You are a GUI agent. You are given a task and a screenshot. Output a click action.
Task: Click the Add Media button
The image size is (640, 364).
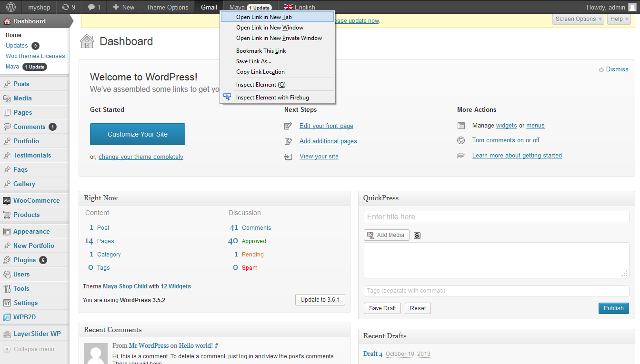point(387,235)
